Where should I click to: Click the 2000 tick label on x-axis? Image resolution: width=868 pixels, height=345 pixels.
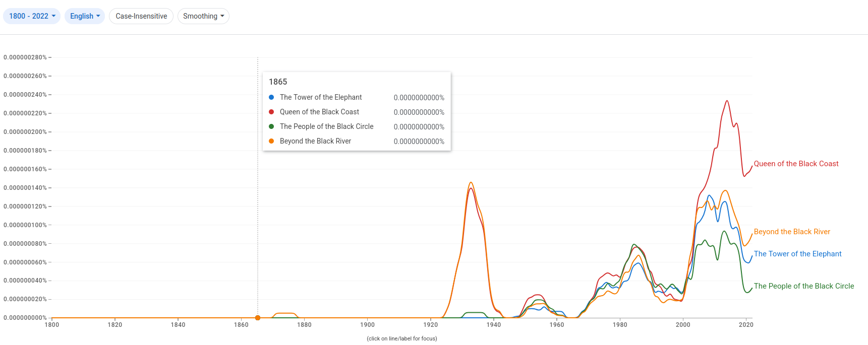point(683,325)
